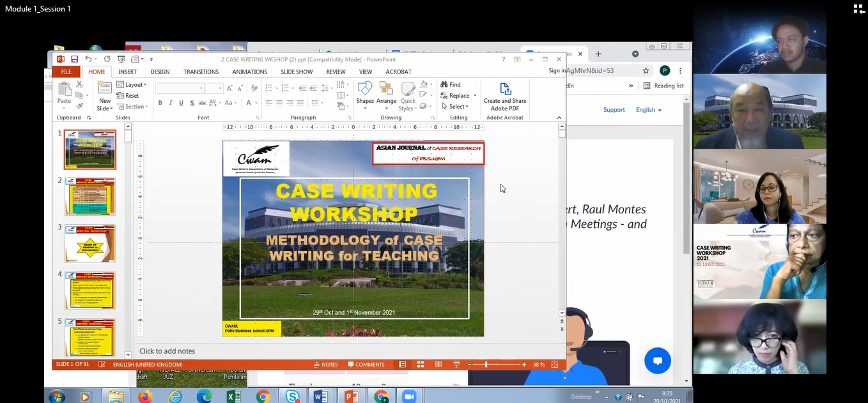Toggle Strikethrough formatting
This screenshot has height=403, width=868.
coord(203,103)
